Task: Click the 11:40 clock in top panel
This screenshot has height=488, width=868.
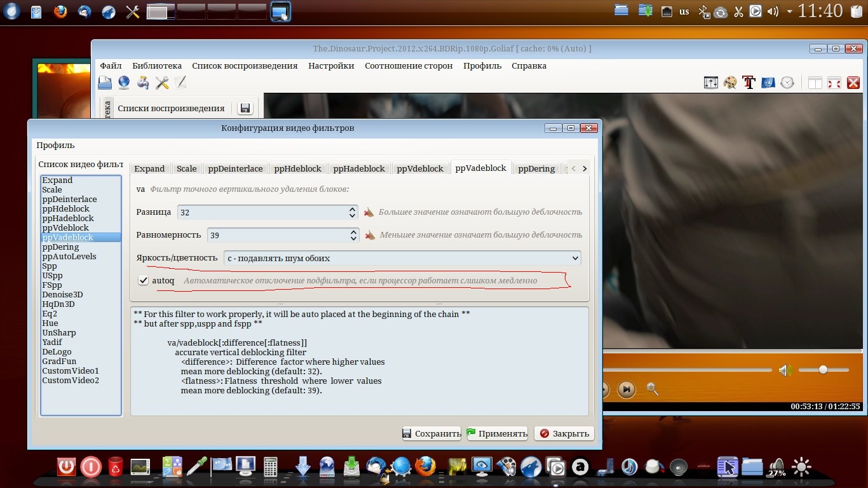Action: click(x=820, y=11)
